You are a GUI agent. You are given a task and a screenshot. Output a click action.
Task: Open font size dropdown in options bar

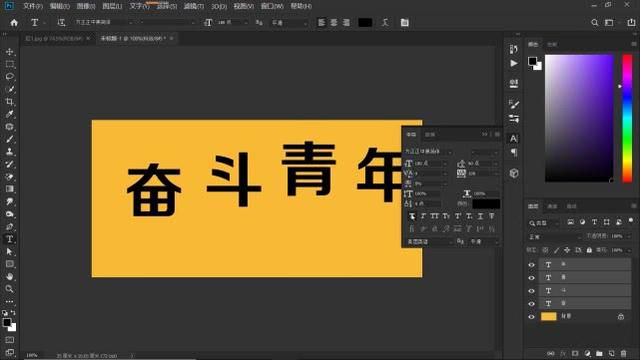click(x=245, y=22)
